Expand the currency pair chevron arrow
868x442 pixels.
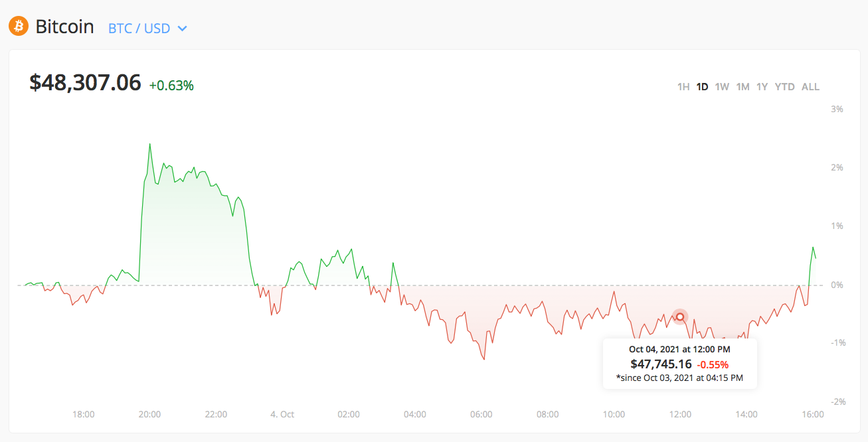point(182,29)
